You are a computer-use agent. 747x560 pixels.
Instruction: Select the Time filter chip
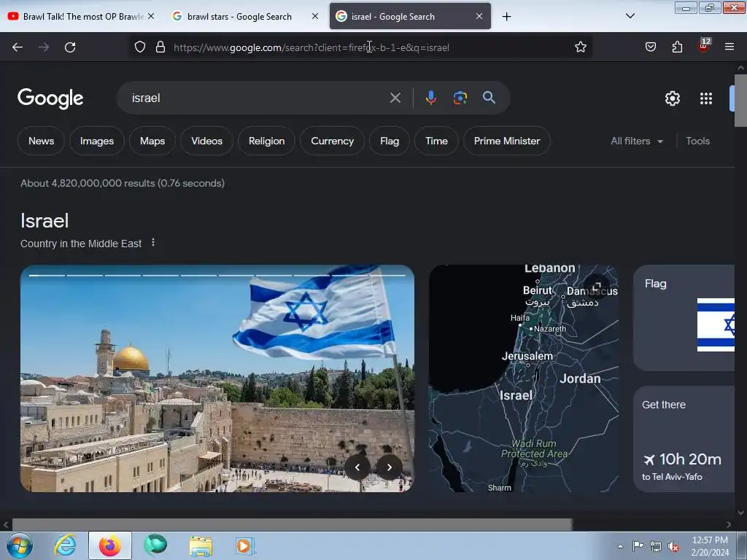(436, 141)
